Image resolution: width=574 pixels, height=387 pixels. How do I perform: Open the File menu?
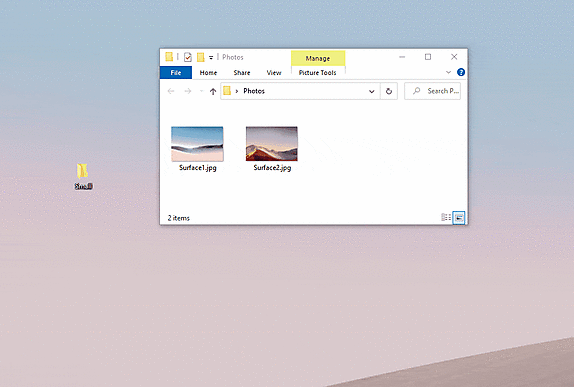pos(176,72)
